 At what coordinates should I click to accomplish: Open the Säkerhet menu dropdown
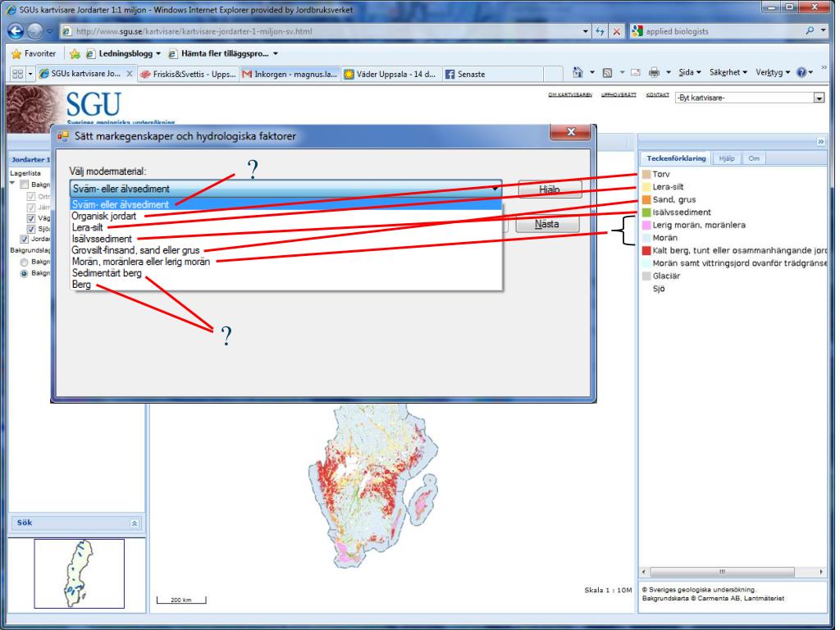coord(728,72)
